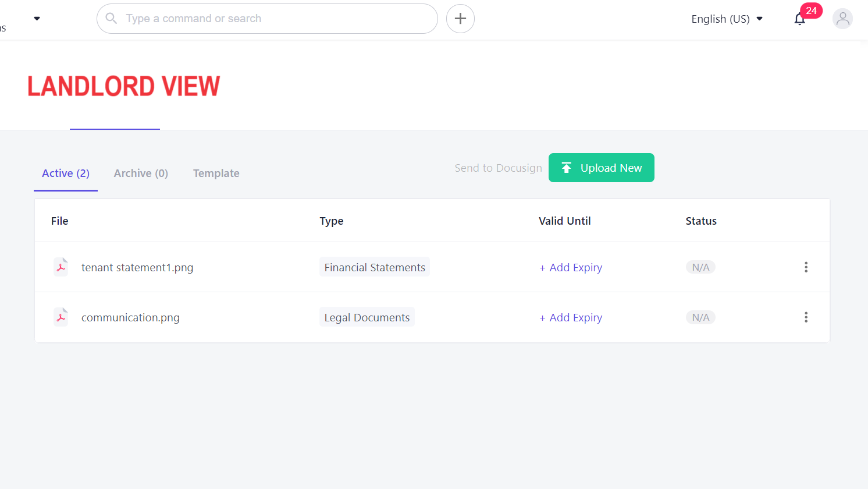Screen dimensions: 868x489
Task: Open PDF icon of communication.png
Action: click(61, 317)
